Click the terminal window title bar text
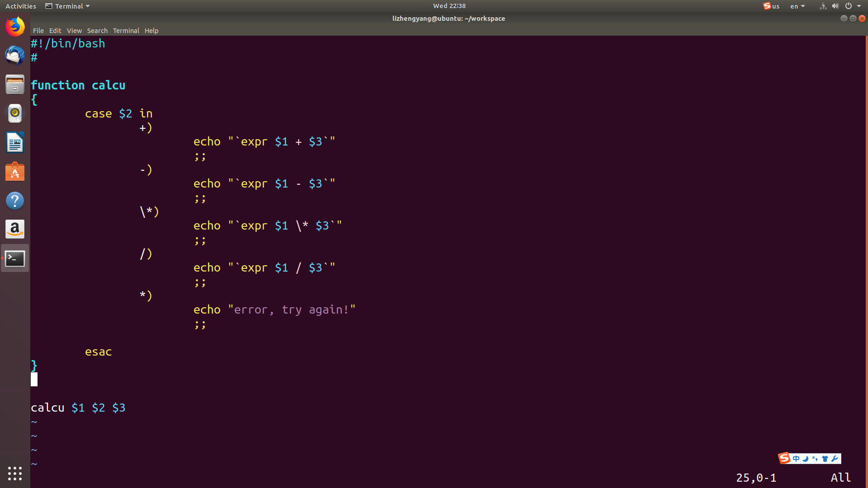 [448, 19]
